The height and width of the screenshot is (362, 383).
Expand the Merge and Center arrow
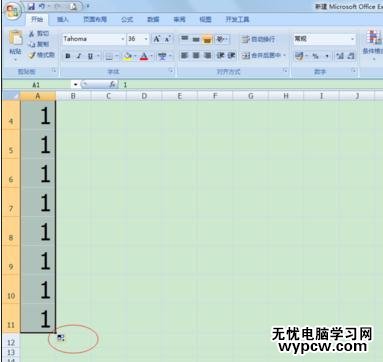point(285,55)
